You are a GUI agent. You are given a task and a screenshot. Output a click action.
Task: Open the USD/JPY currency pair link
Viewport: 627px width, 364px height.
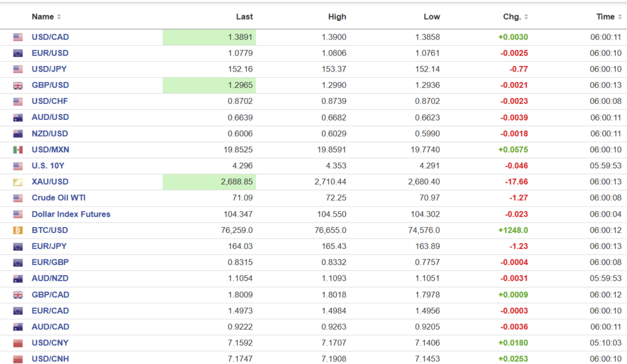coord(50,69)
